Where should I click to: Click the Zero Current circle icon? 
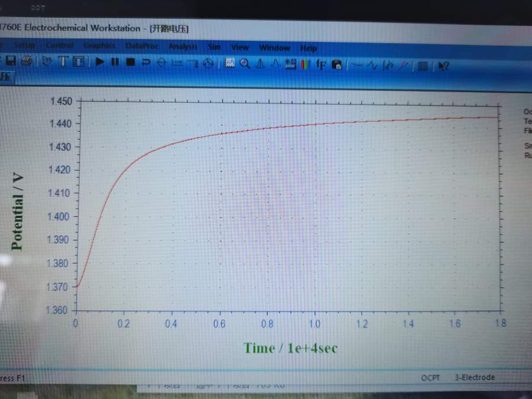pos(161,63)
